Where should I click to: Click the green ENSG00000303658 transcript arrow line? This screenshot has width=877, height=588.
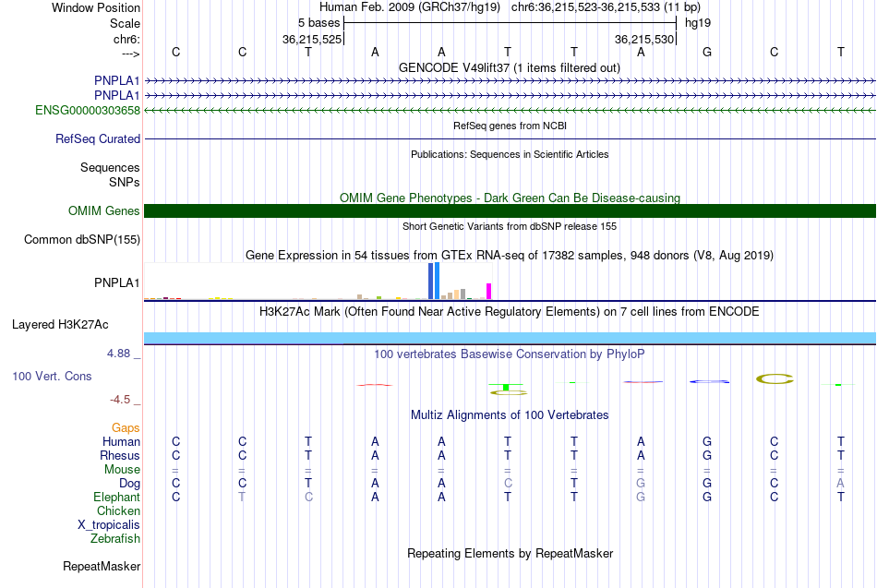[x=510, y=110]
